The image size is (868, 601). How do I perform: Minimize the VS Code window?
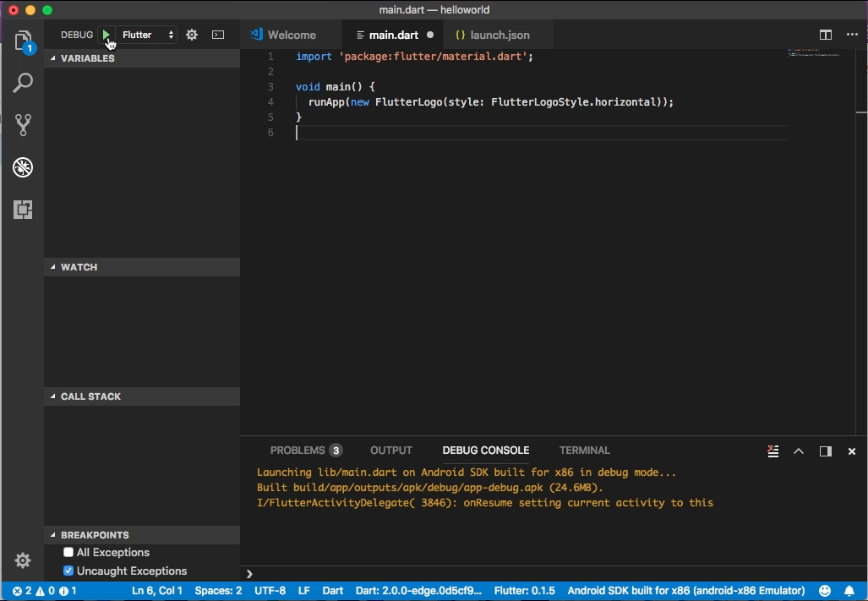click(30, 10)
